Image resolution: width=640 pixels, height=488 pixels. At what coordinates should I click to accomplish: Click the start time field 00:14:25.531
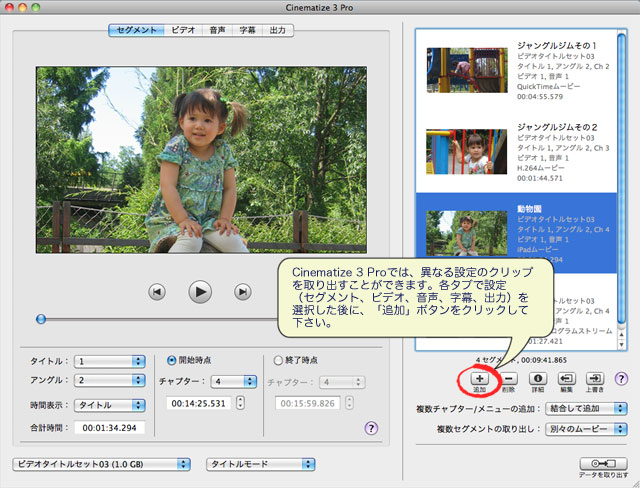pos(198,404)
